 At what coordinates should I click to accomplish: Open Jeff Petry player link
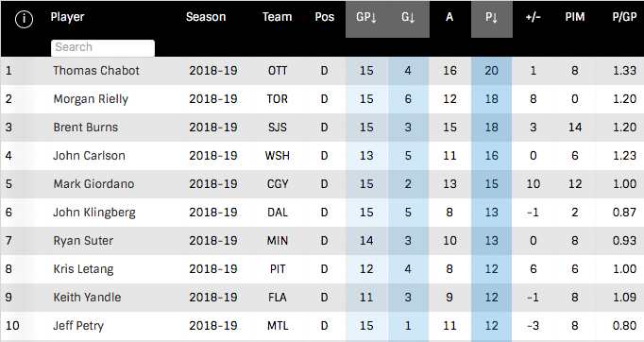pos(78,326)
